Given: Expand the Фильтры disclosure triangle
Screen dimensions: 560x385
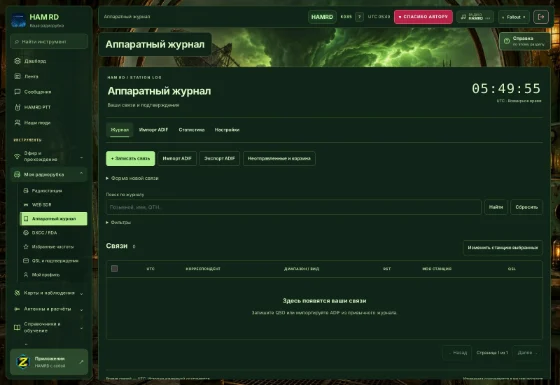Looking at the screenshot, I should click(x=107, y=222).
